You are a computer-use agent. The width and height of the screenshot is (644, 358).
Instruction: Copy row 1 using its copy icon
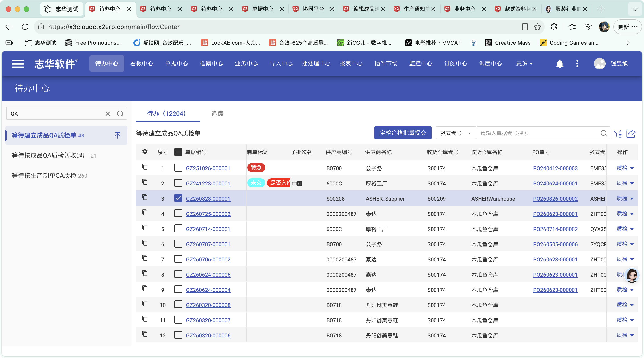[145, 167]
